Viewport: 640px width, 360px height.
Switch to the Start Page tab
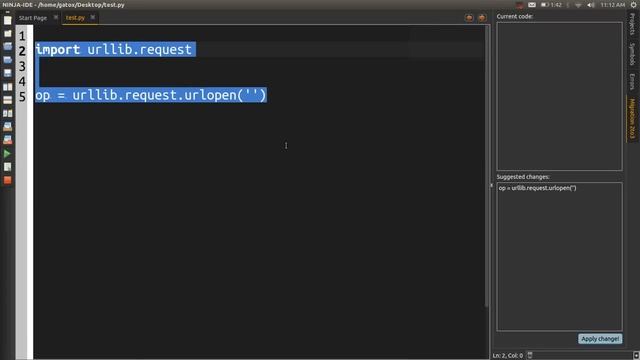(x=33, y=18)
